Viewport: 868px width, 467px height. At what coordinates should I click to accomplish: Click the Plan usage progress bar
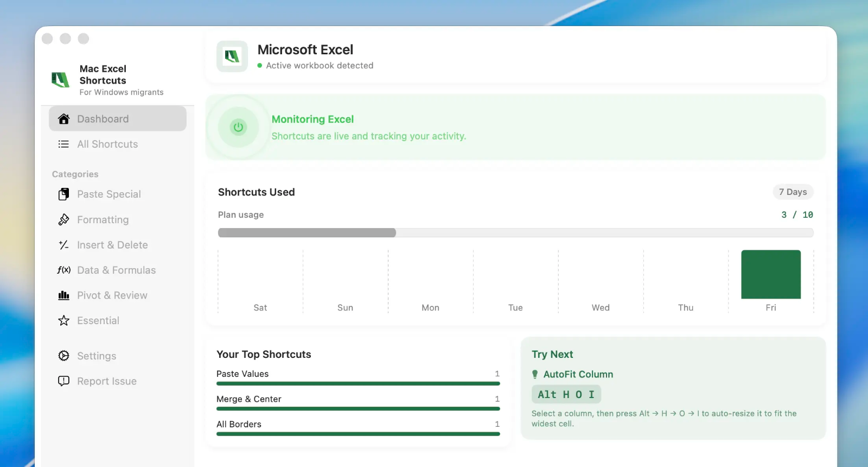click(x=515, y=232)
